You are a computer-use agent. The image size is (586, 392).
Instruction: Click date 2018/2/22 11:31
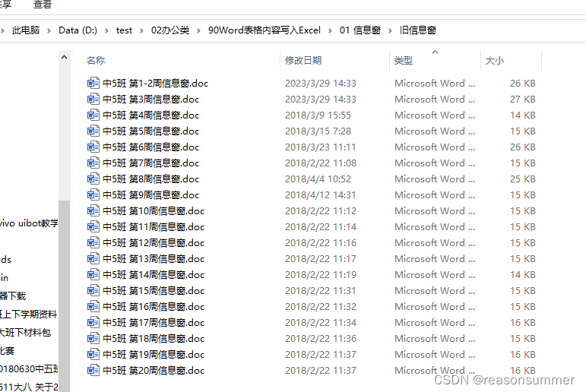[320, 290]
